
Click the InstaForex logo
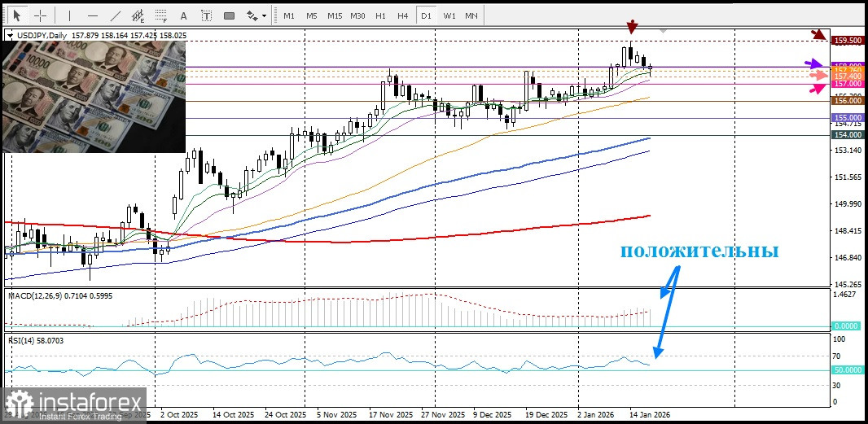pos(73,406)
